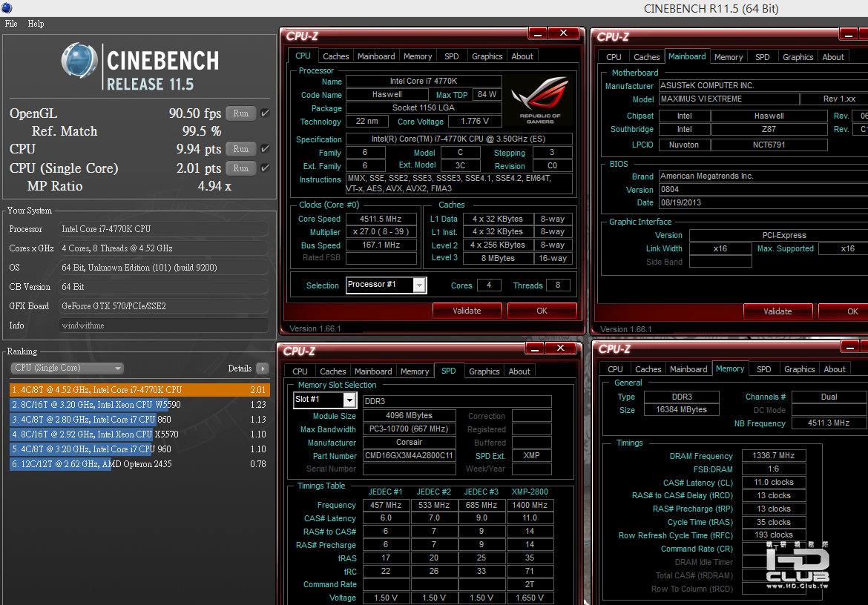Minimize the Mainboard CPU-Z window
This screenshot has height=605, width=868.
849,34
